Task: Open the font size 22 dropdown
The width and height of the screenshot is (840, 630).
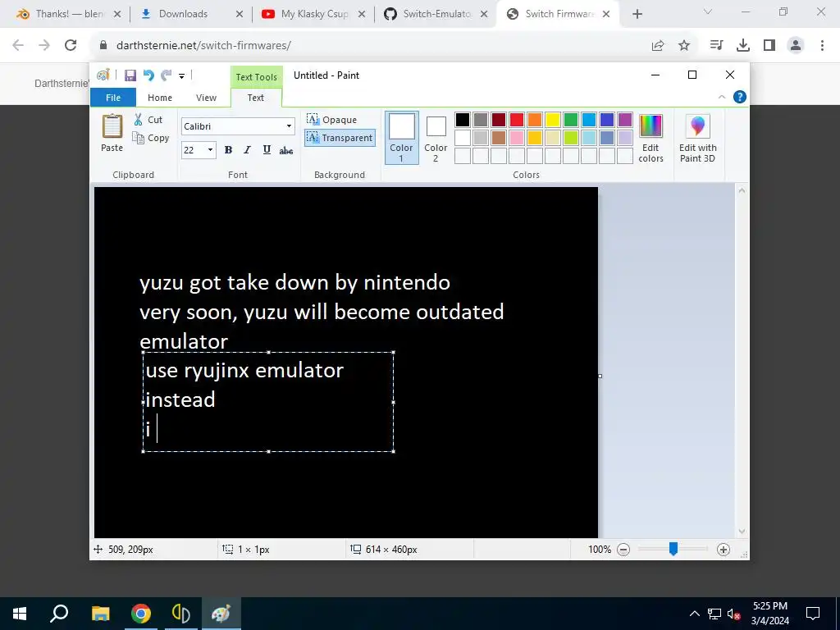Action: click(x=210, y=150)
